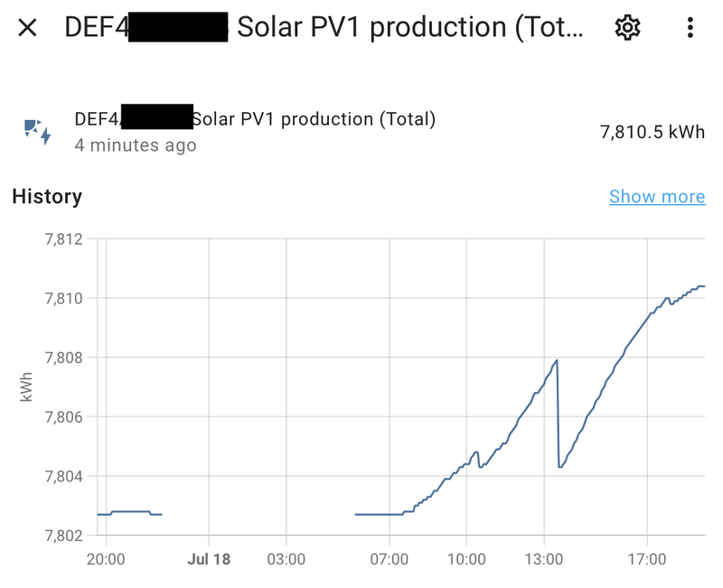Click the 20:00 time axis label
This screenshot has height=588, width=723.
[106, 560]
